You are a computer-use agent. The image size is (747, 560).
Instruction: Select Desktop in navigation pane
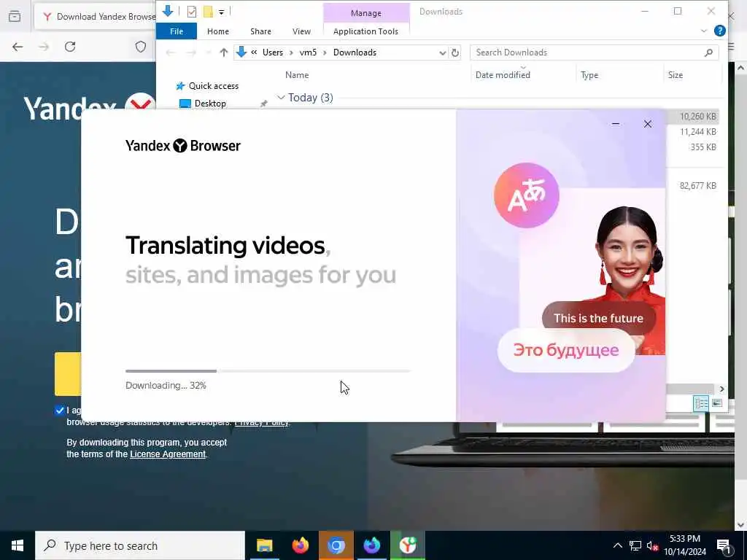coord(210,104)
